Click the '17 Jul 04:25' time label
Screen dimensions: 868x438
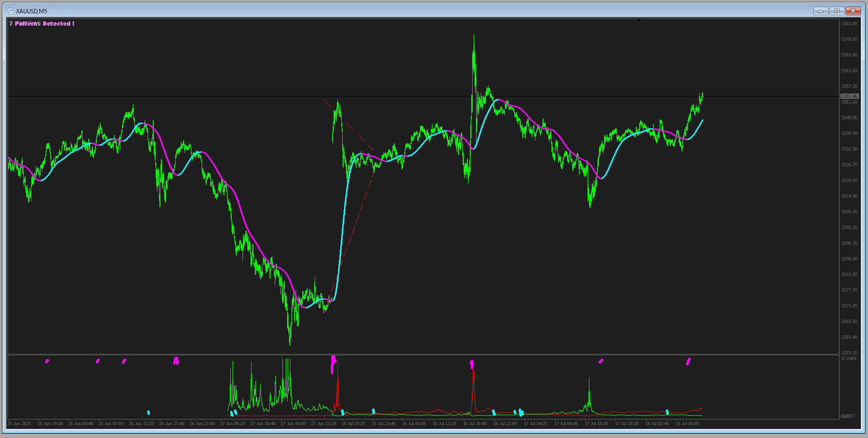click(x=536, y=424)
